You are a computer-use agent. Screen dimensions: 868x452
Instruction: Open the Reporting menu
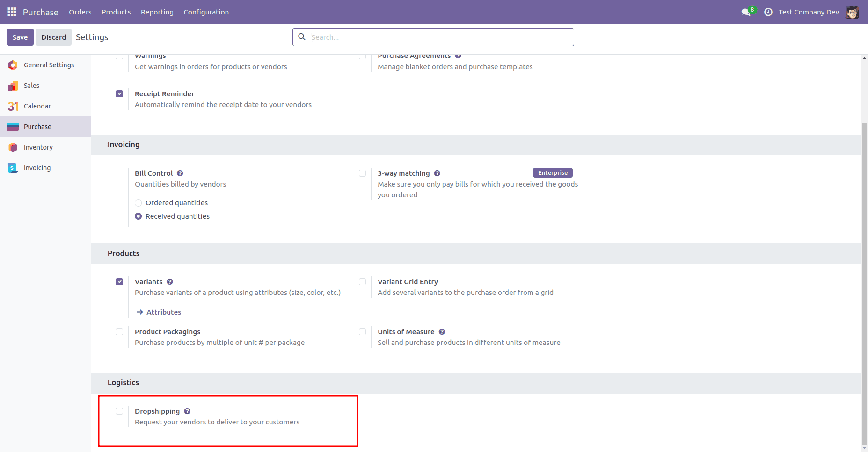pyautogui.click(x=157, y=12)
